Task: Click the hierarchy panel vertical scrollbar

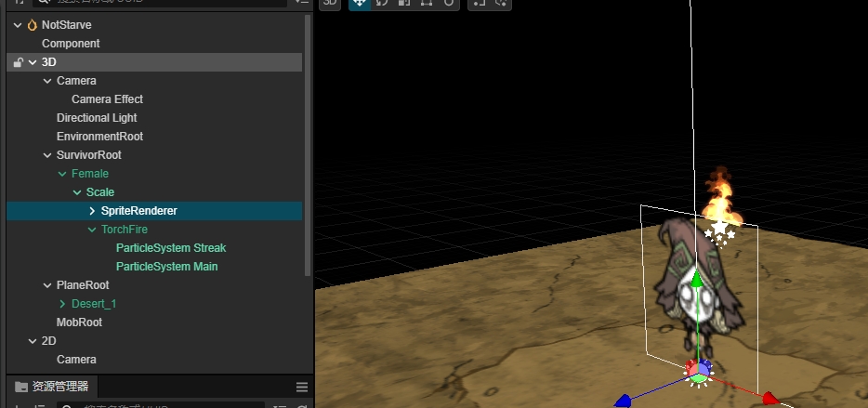Action: pos(308,145)
